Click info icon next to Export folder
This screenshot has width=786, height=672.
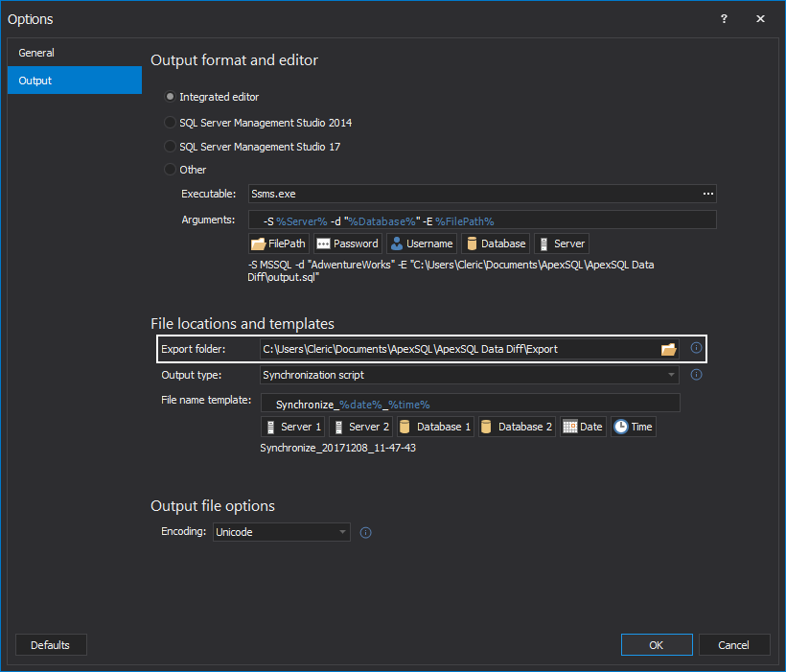pos(697,348)
